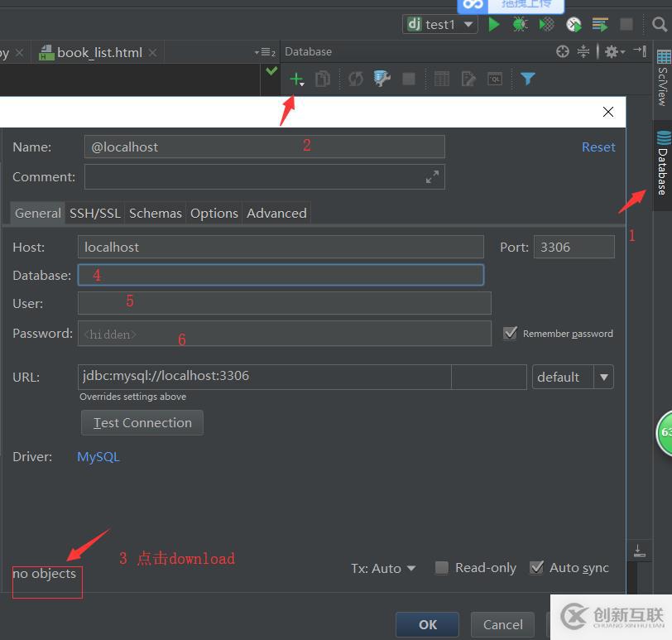This screenshot has height=640, width=672.
Task: Refresh the database synchronization
Action: coord(355,79)
